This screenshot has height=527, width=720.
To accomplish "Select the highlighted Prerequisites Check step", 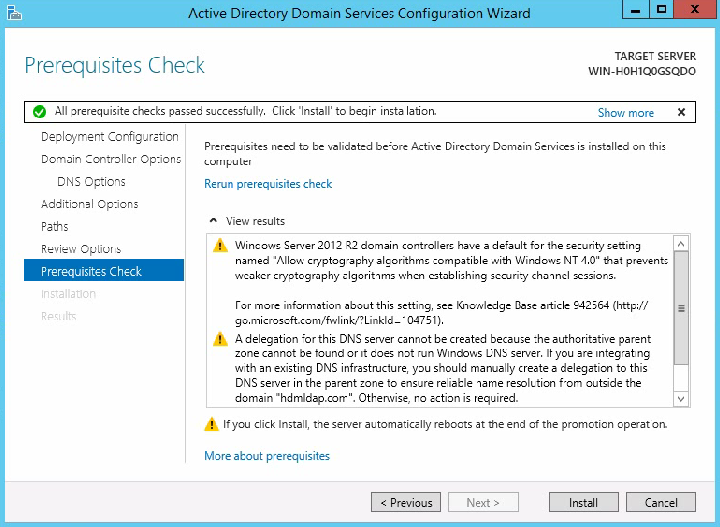I will 104,270.
